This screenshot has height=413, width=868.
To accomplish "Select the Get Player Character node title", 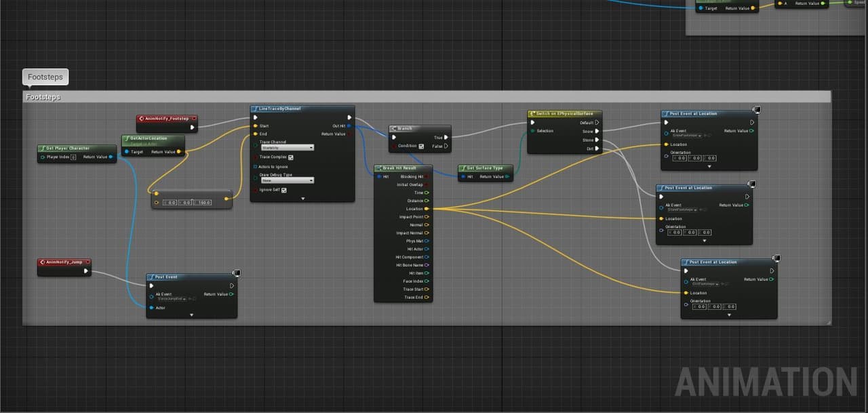I will [68, 148].
